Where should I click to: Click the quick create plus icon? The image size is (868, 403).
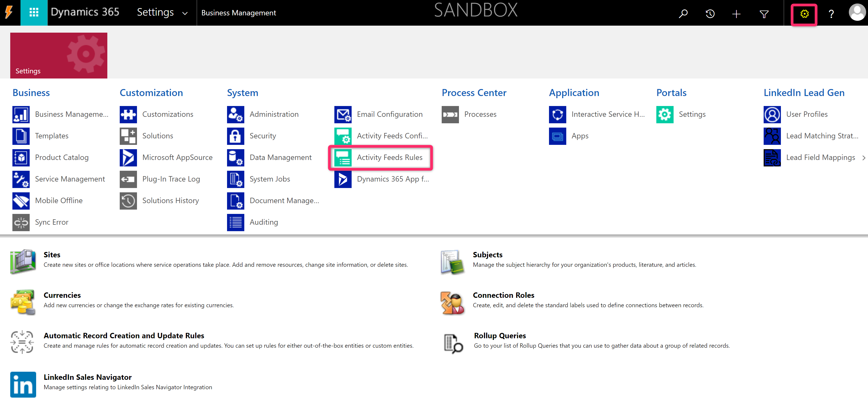tap(736, 13)
